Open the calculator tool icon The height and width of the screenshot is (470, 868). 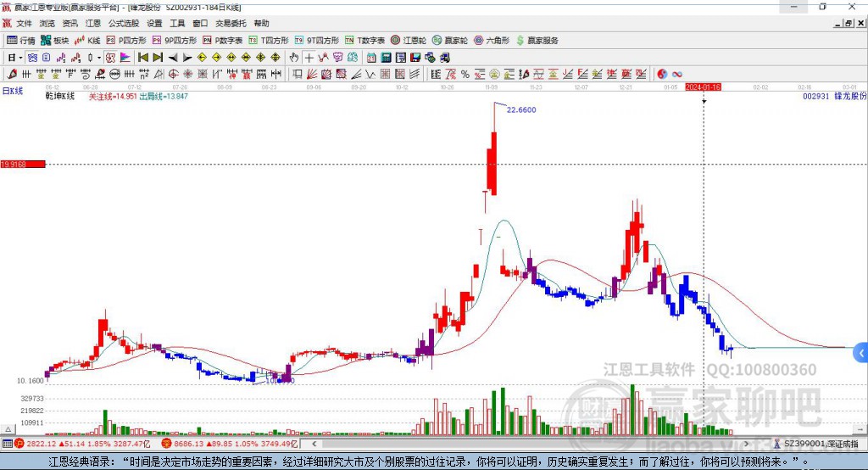(387, 57)
